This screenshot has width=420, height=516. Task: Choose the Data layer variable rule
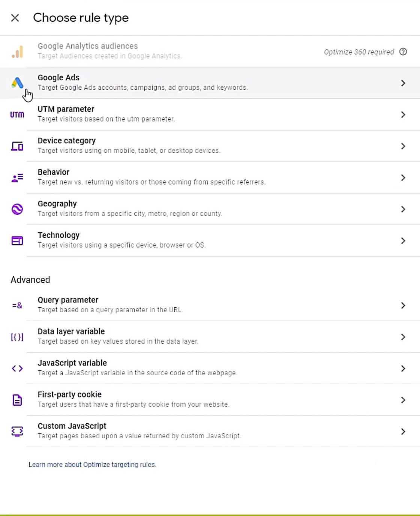point(210,337)
